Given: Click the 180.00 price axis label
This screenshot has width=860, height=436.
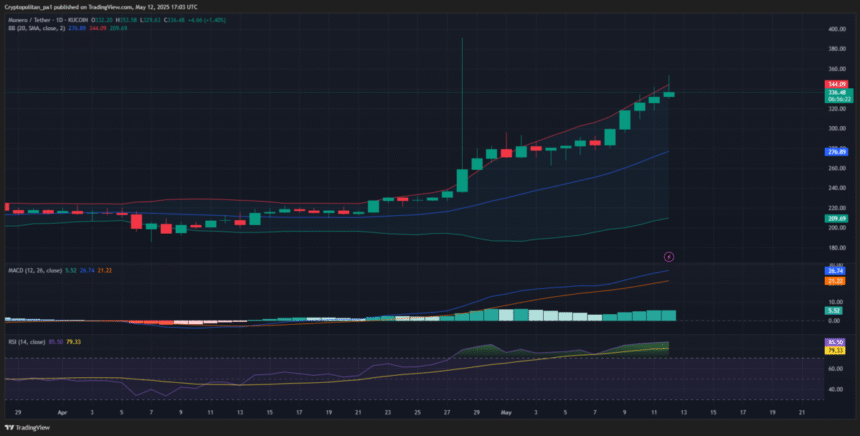Looking at the screenshot, I should click(x=836, y=248).
